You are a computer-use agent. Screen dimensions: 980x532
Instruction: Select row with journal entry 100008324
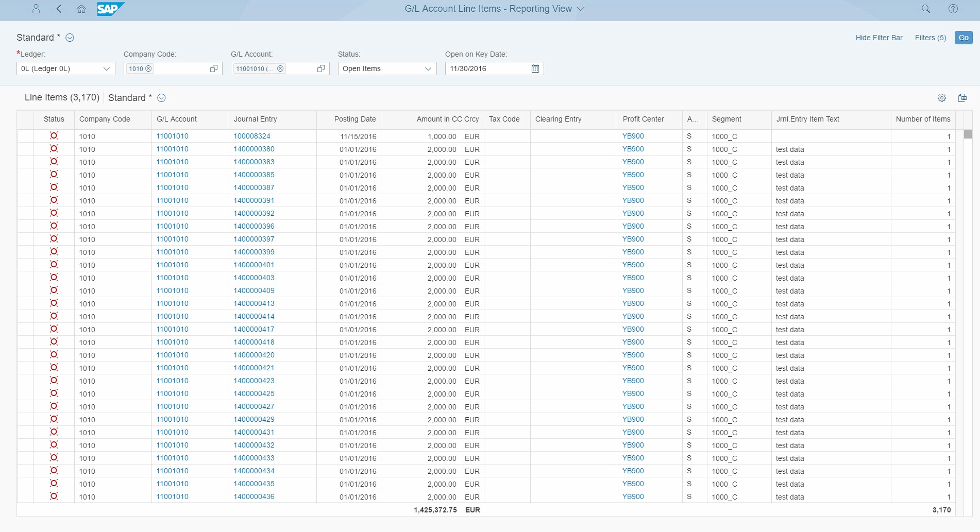click(25, 136)
